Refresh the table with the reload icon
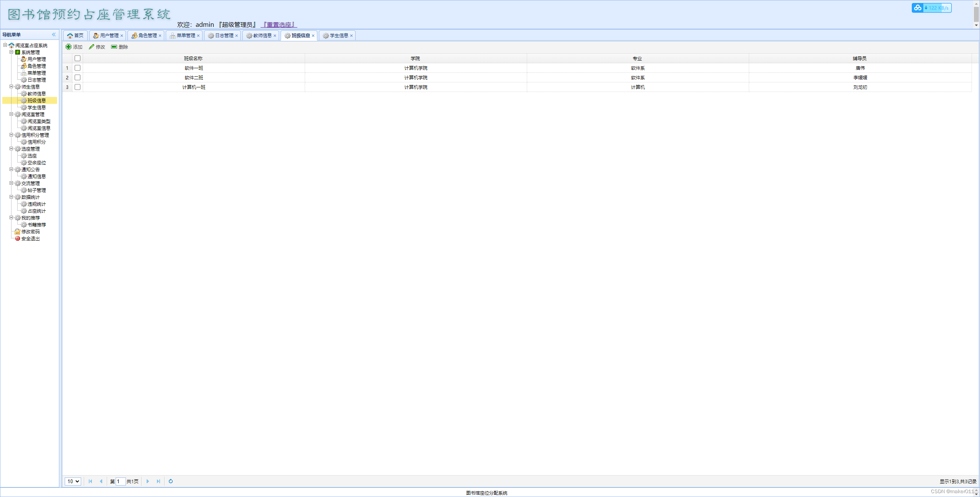This screenshot has height=497, width=980. point(171,481)
